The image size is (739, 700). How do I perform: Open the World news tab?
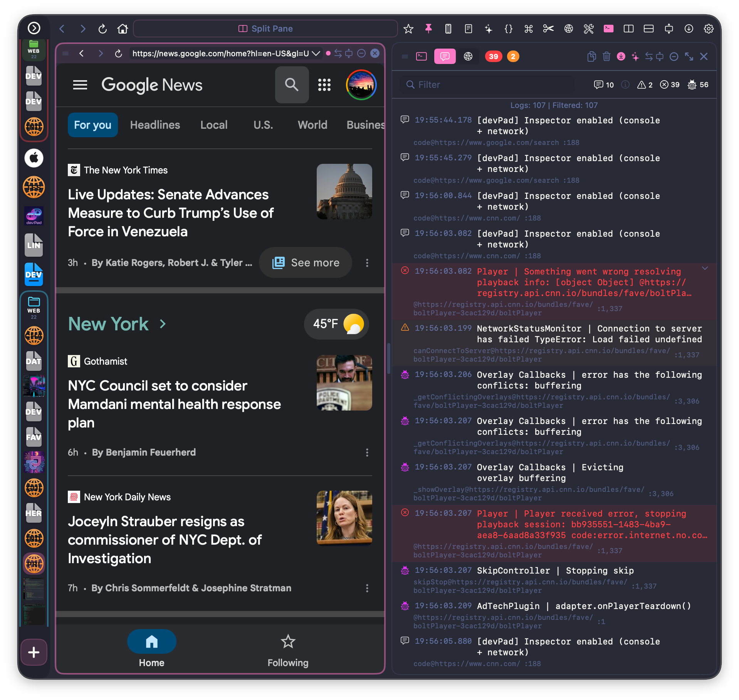pos(312,125)
